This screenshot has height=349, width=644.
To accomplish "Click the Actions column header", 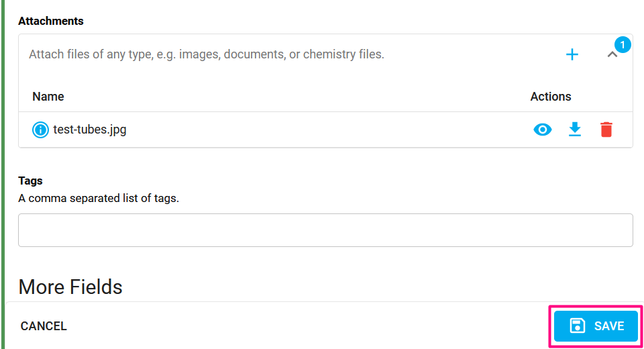I will click(x=550, y=97).
